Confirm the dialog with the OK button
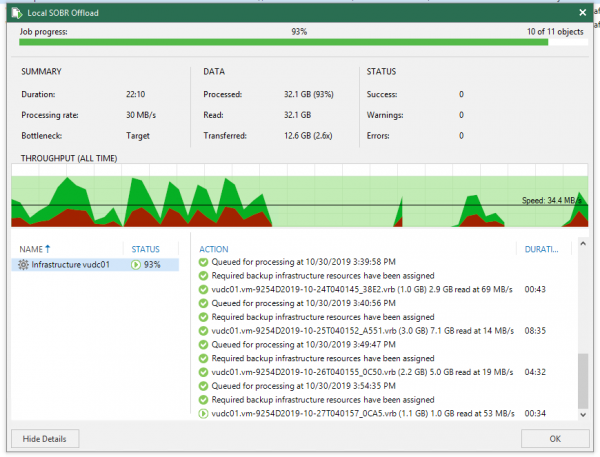 point(555,438)
